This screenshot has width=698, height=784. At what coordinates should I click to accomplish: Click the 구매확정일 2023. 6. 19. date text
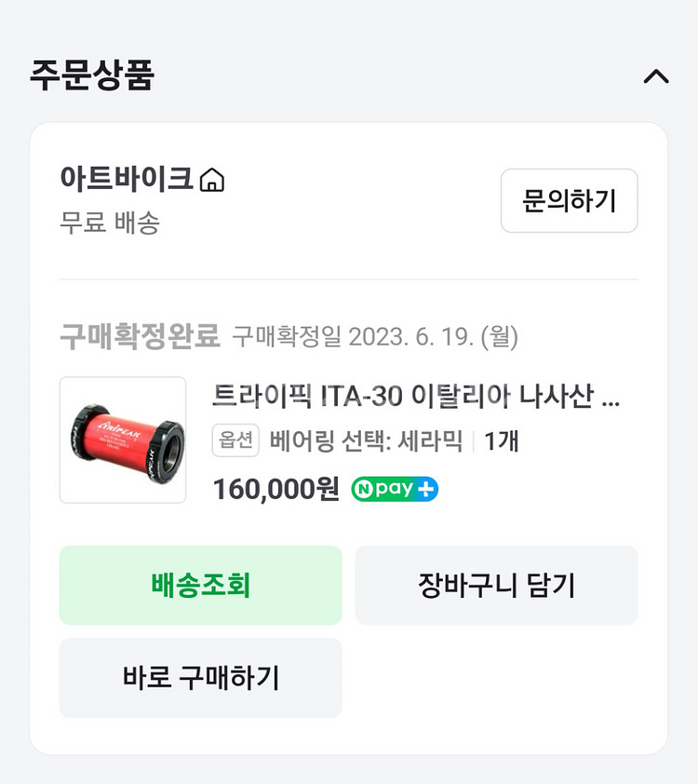pos(375,336)
